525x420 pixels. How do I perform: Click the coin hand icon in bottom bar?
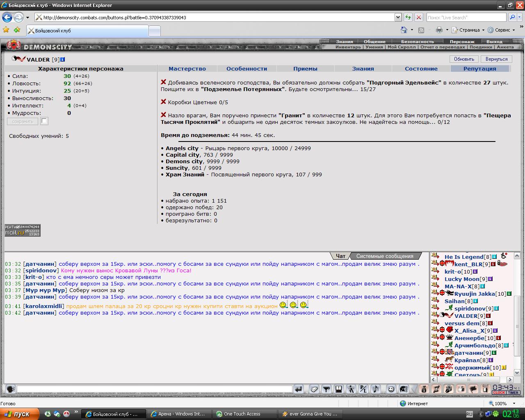449,389
